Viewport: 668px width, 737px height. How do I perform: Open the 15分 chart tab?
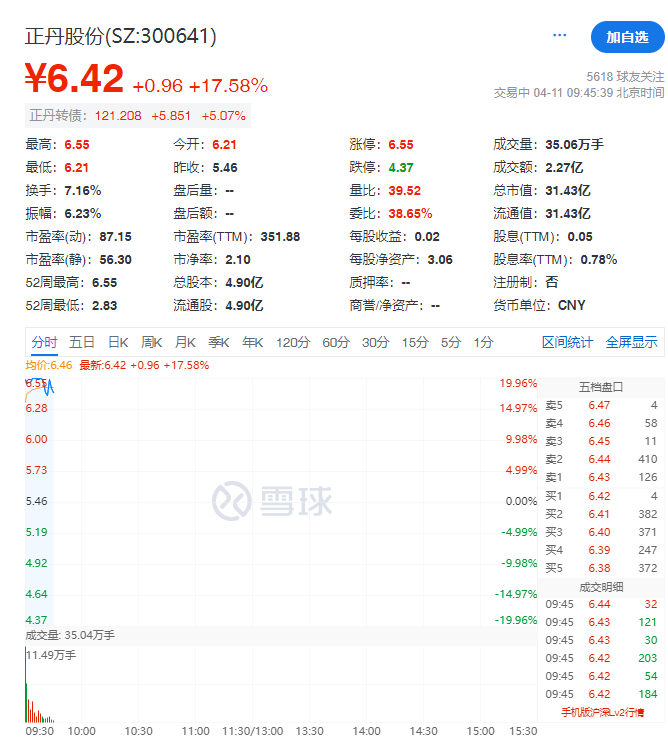(415, 342)
